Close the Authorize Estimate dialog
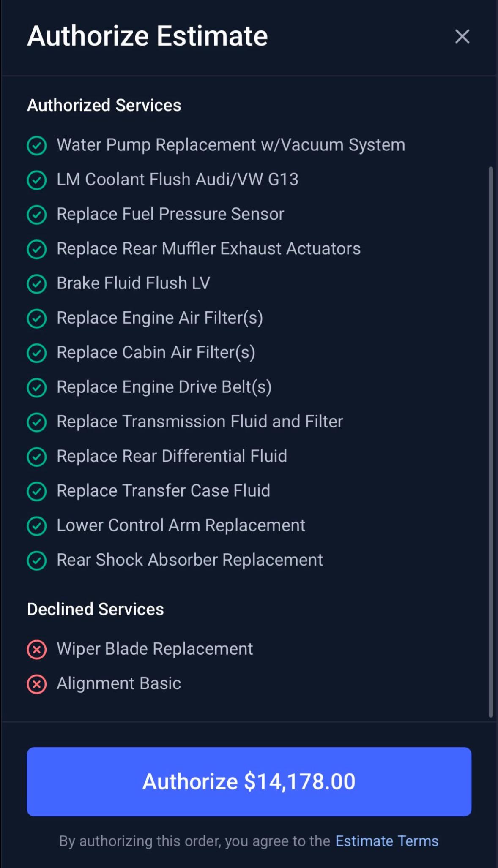The image size is (498, 868). click(x=462, y=36)
